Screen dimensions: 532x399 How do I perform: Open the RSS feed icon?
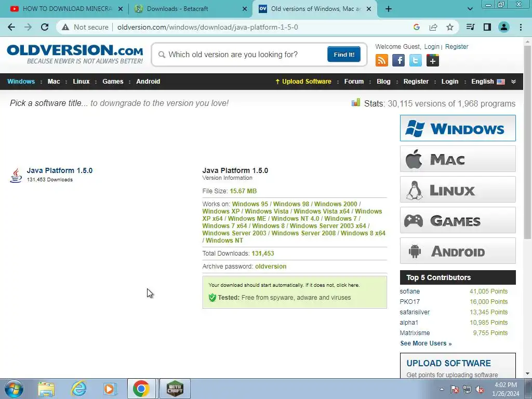(x=382, y=60)
